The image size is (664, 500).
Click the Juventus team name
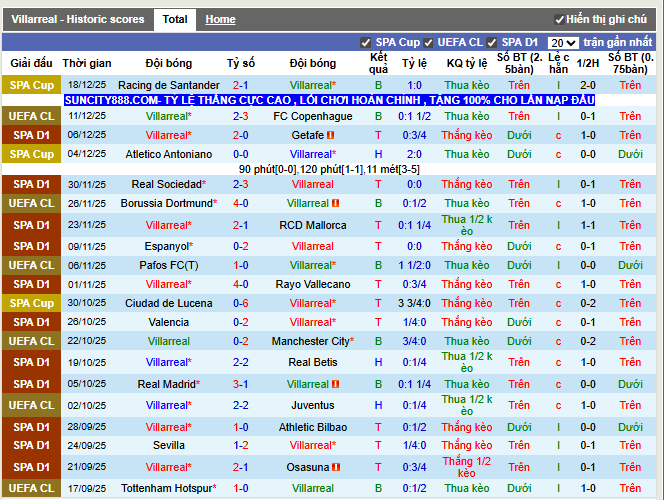click(313, 405)
